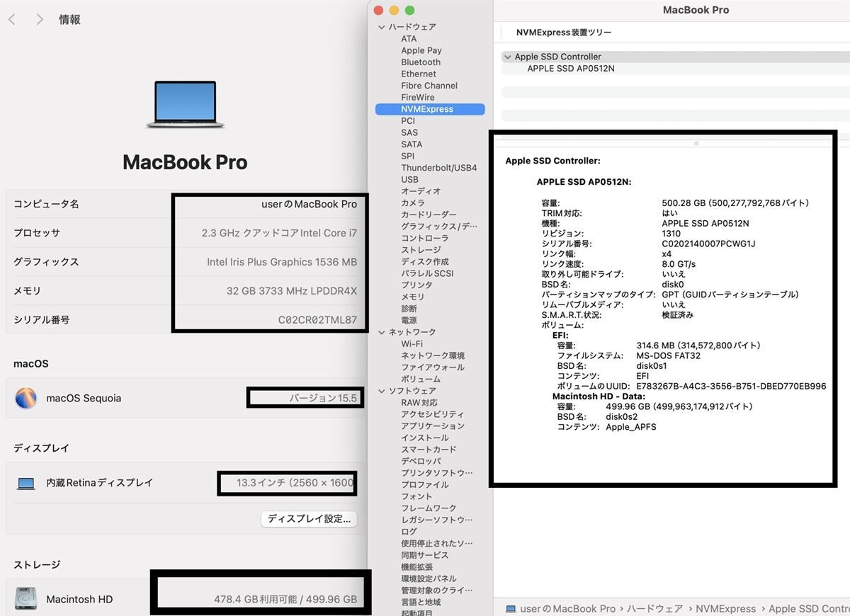This screenshot has height=616, width=850.
Task: Select Apple Pay in sidebar
Action: pos(421,50)
